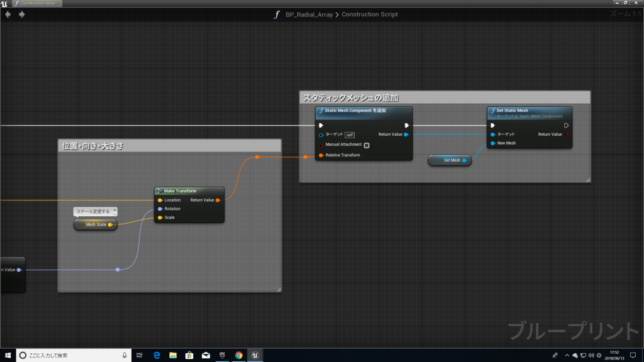
Task: Toggle the Manual Attachment checkbox
Action: [x=367, y=145]
